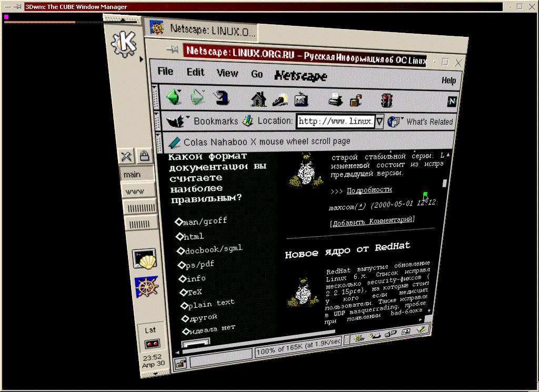Open Colas Nahaboo X mouse wheel bookmark
The height and width of the screenshot is (392, 539).
click(x=267, y=142)
